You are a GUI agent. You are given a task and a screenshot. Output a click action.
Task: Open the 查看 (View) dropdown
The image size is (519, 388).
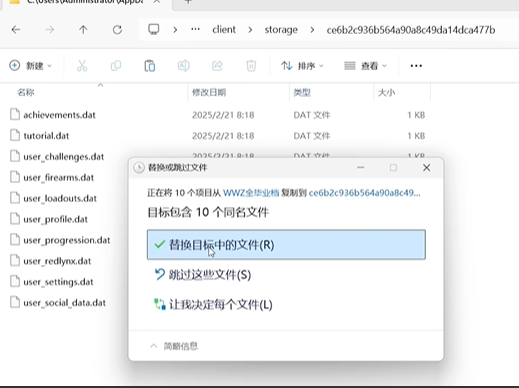tap(365, 66)
